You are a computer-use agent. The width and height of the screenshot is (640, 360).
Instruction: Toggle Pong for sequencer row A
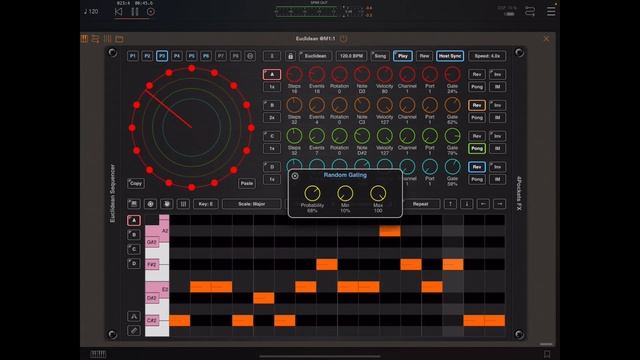[477, 87]
